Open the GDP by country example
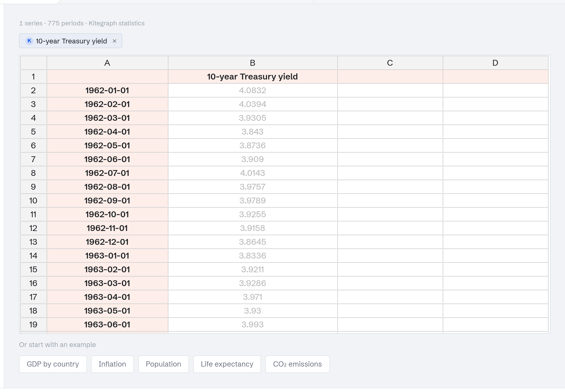 coord(53,364)
